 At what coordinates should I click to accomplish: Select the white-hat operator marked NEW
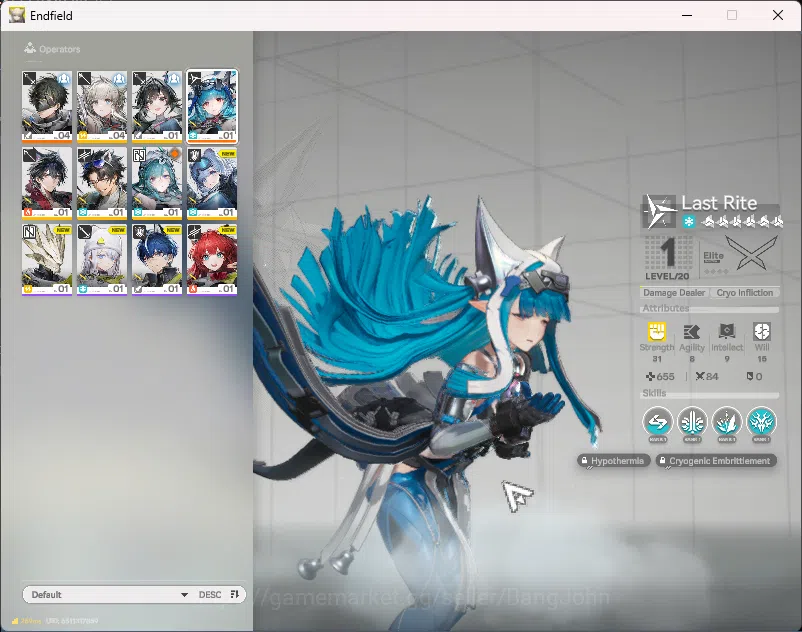102,259
